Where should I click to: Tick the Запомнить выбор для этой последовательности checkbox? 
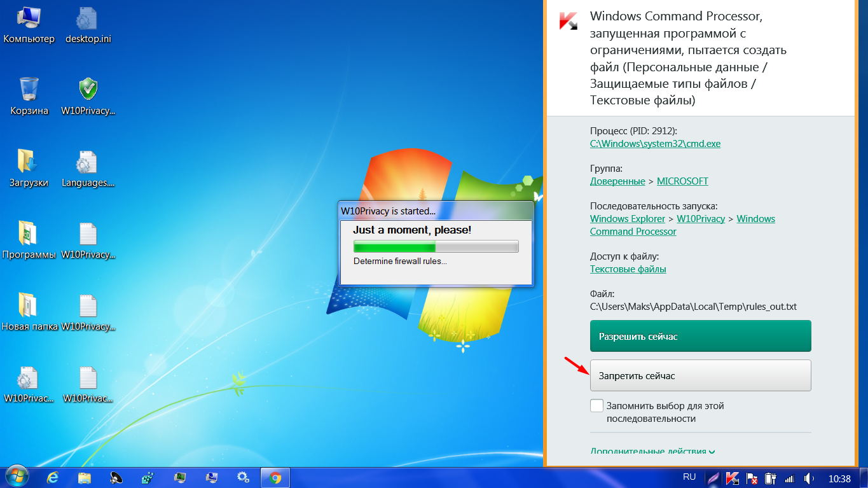pyautogui.click(x=596, y=406)
